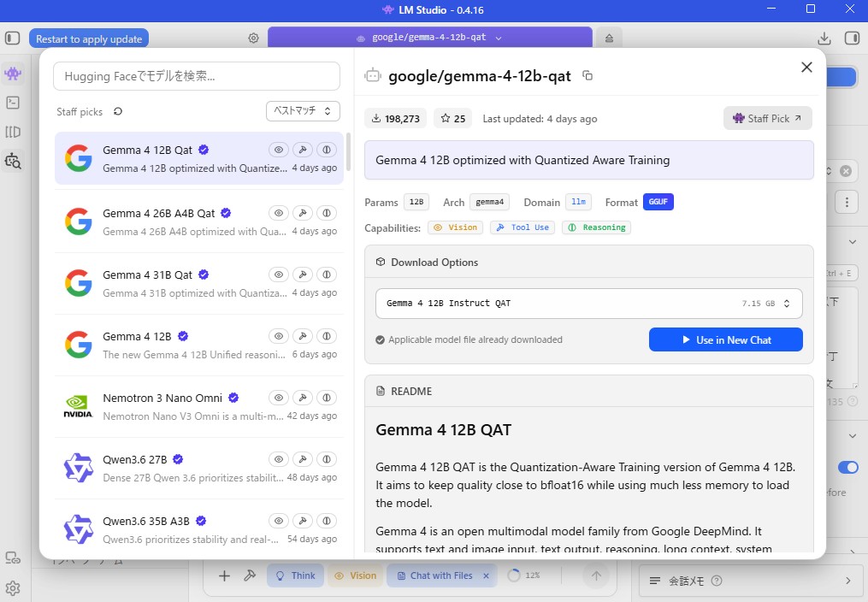The image size is (868, 602).
Task: Click the 25 stars badge
Action: click(x=453, y=118)
